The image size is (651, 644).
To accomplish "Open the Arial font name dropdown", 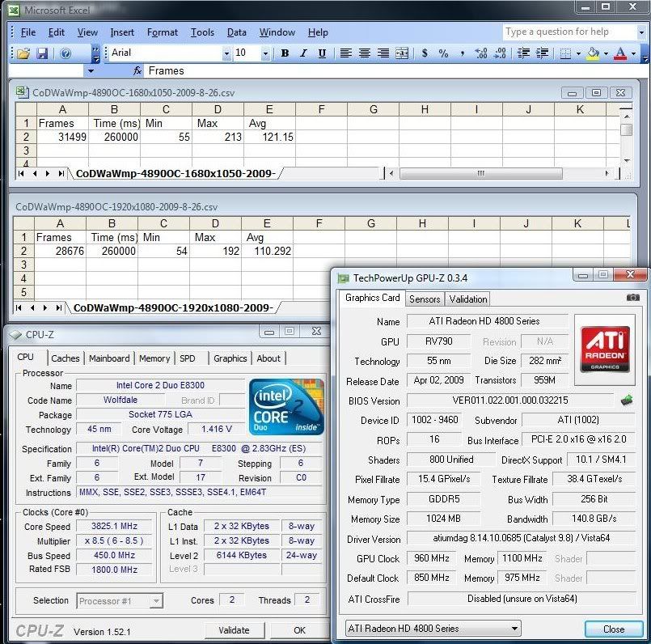I will [226, 53].
